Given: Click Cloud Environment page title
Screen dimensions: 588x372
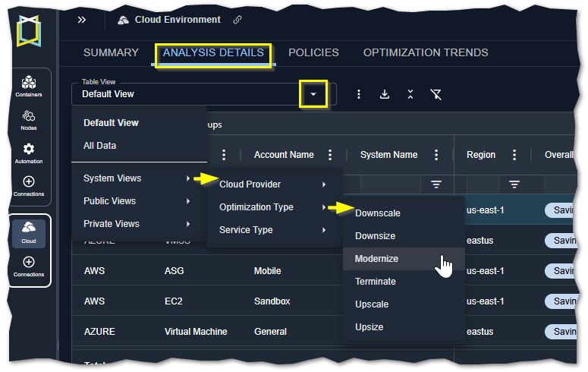Looking at the screenshot, I should pos(178,20).
